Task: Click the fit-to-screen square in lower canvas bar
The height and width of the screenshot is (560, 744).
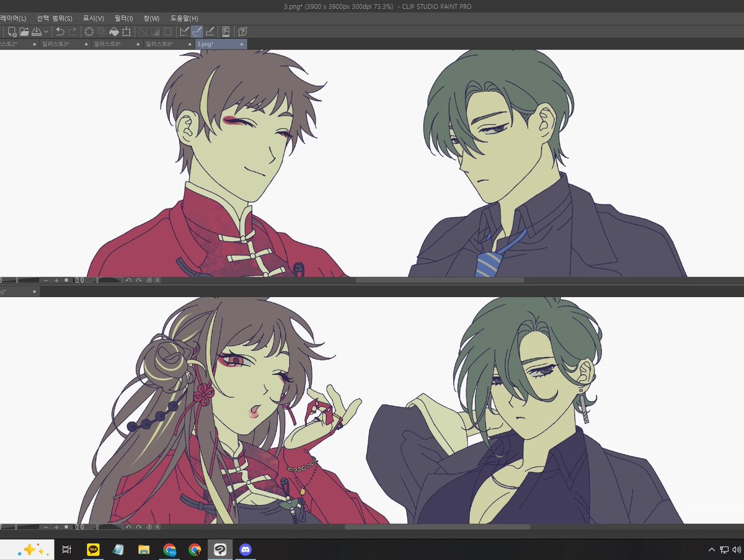Action: (x=66, y=527)
